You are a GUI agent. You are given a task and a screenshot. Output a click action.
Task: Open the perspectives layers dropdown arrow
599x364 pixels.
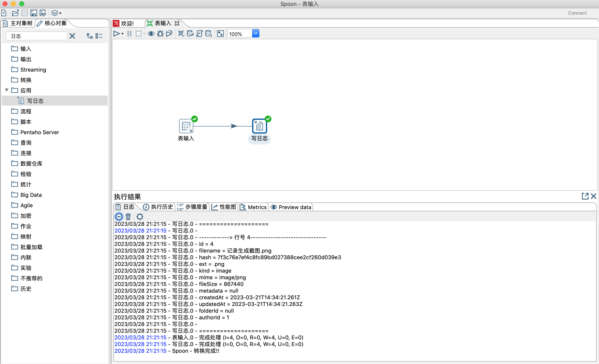click(x=60, y=13)
